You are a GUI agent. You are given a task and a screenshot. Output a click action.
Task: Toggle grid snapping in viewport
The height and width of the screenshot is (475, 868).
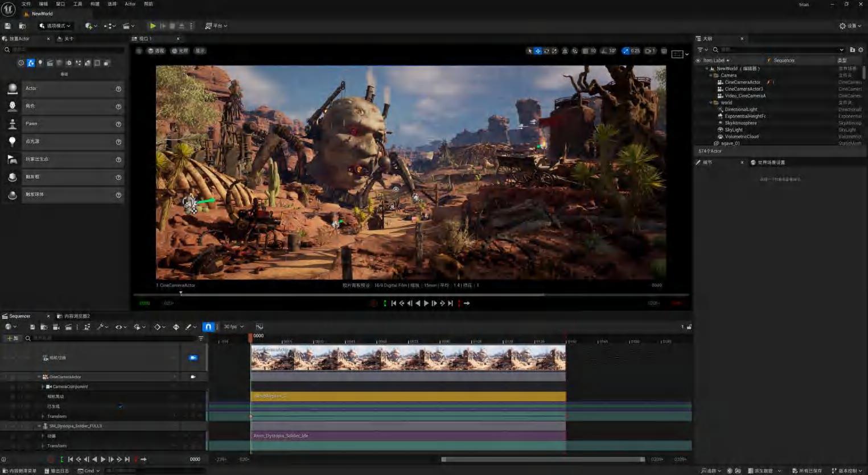point(585,51)
